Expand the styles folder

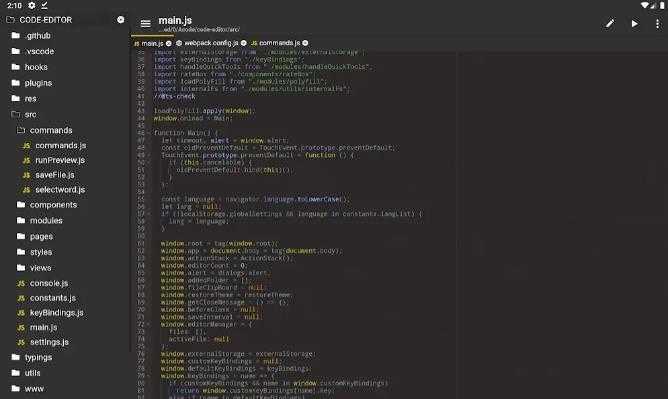pyautogui.click(x=41, y=252)
